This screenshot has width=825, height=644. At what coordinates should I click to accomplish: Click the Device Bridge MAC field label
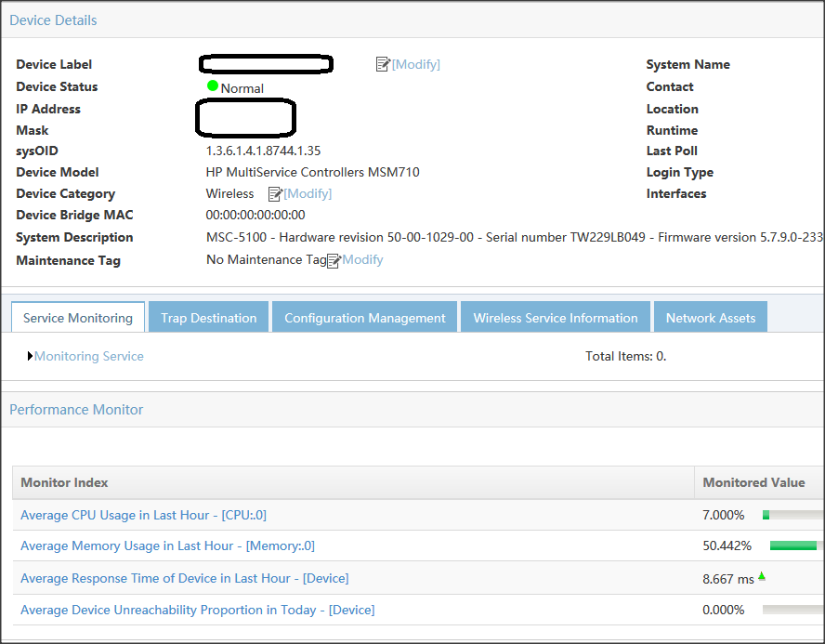(x=74, y=215)
